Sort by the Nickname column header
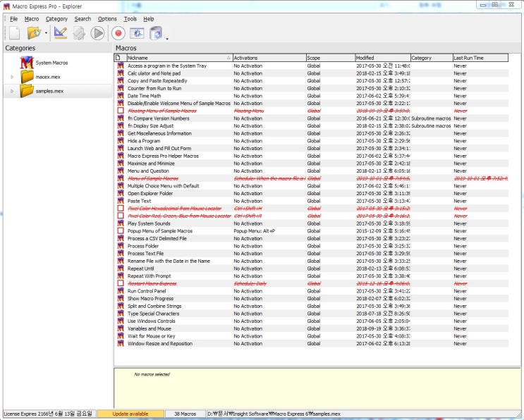The height and width of the screenshot is (420, 524). coord(176,58)
